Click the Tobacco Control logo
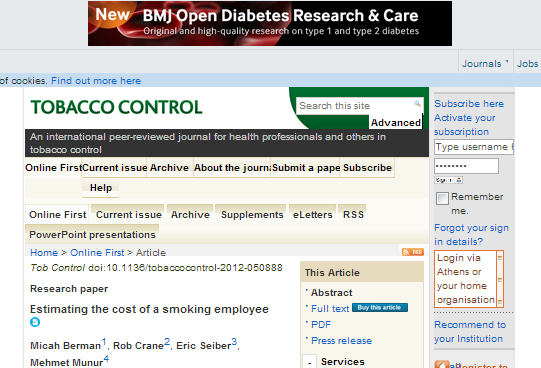Image resolution: width=541 pixels, height=368 pixels. click(x=116, y=107)
